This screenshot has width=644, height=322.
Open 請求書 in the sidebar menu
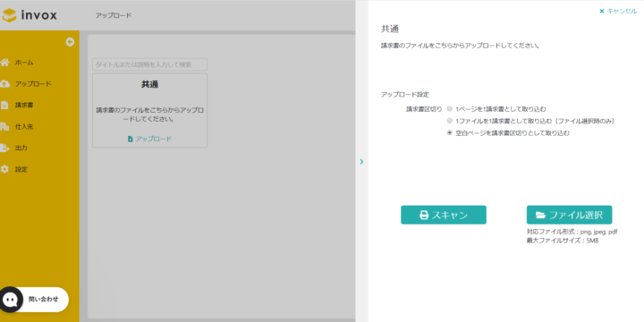tap(24, 106)
